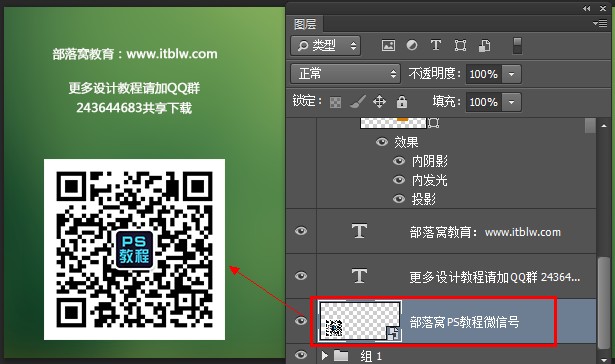Screen dimensions: 615x364
Task: Filter layers by adjustment layer icon
Action: pos(412,46)
